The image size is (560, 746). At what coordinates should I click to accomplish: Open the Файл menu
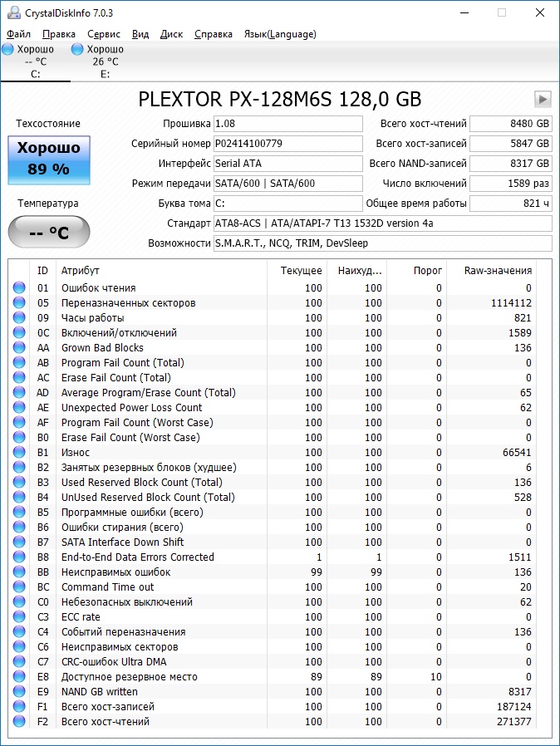(x=18, y=34)
